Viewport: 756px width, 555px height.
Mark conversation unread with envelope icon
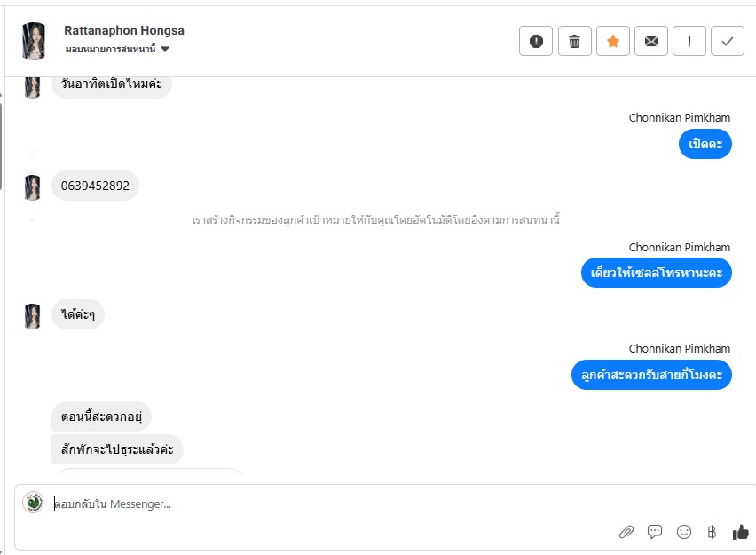[x=650, y=41]
